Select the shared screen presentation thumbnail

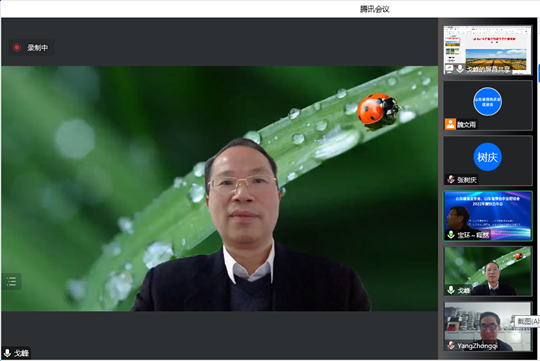pos(487,50)
